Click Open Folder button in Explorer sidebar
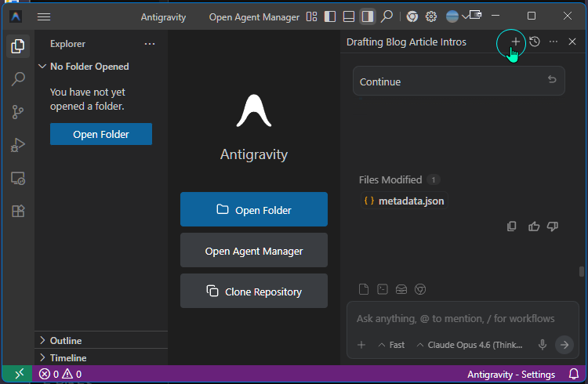 click(101, 134)
